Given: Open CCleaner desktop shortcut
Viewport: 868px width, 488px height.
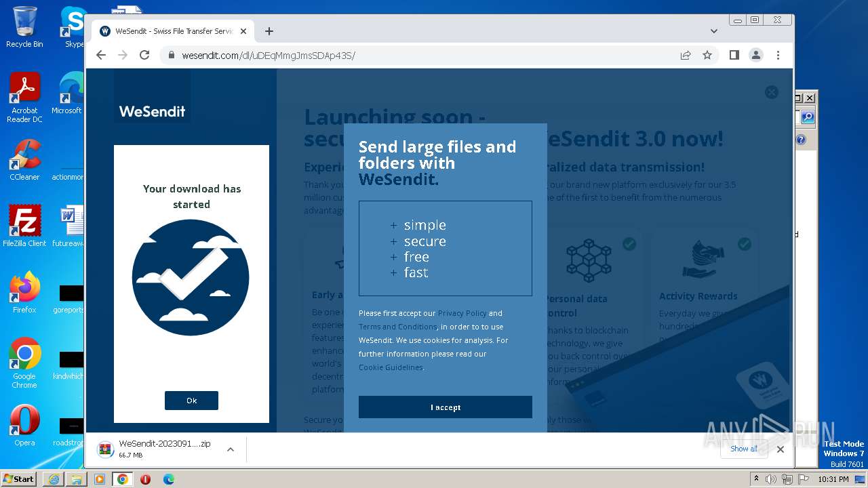Looking at the screenshot, I should click(x=24, y=159).
